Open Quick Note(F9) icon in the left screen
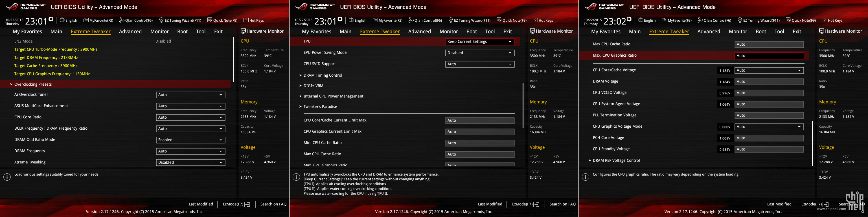This screenshot has height=217, width=868. (210, 20)
